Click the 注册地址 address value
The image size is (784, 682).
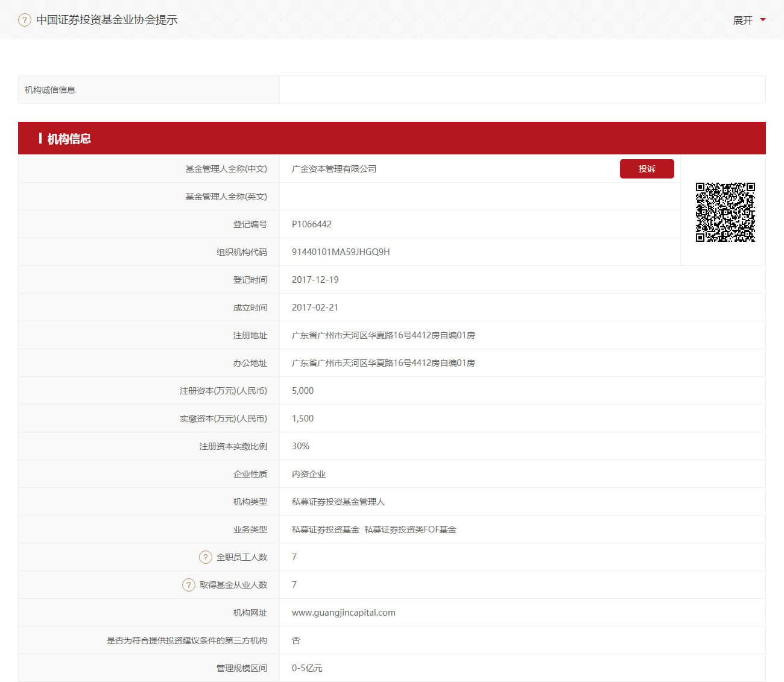(x=384, y=335)
